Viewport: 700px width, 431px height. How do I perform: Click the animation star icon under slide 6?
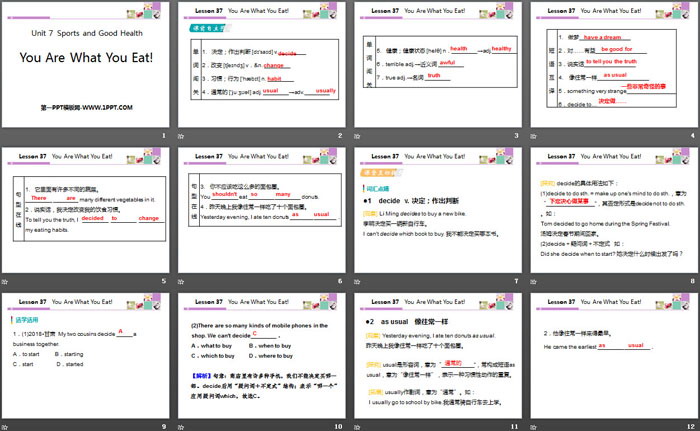click(181, 281)
